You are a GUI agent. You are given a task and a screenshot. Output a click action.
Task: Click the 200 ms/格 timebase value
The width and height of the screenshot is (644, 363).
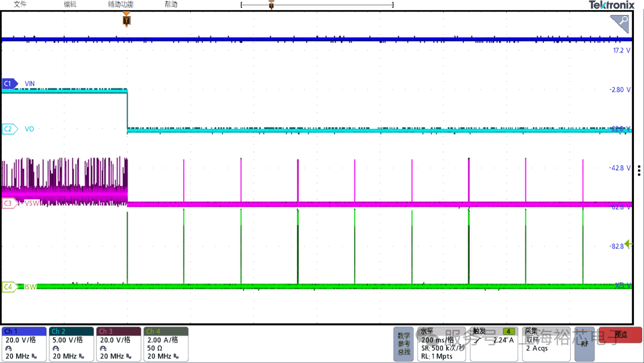[438, 340]
